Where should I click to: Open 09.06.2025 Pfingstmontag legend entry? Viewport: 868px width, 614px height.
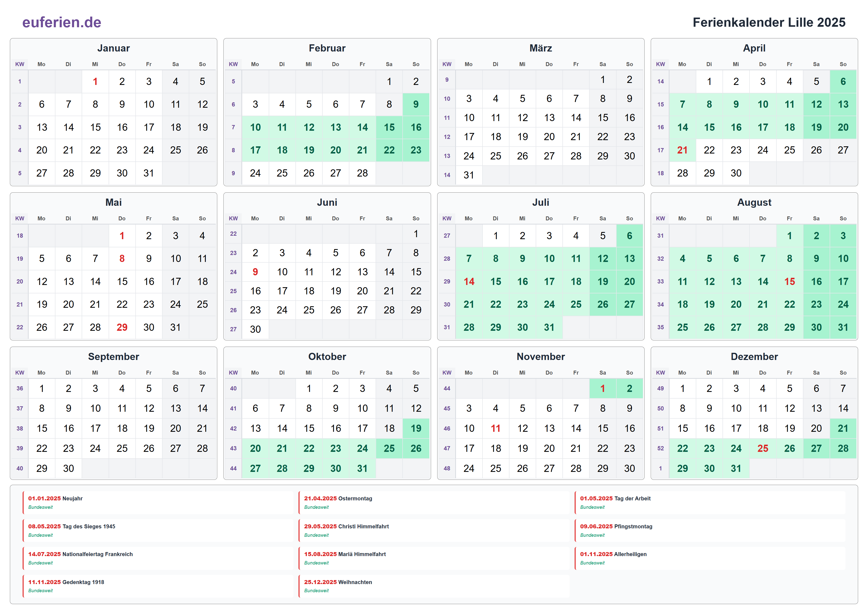pos(710,530)
